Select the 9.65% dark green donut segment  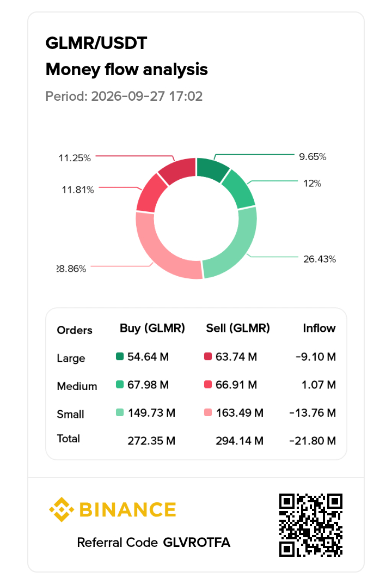(211, 168)
